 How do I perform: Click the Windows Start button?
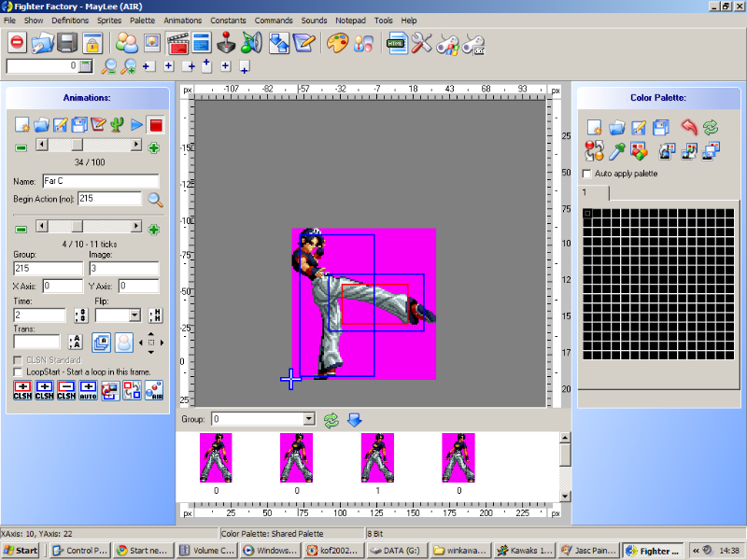[21, 551]
